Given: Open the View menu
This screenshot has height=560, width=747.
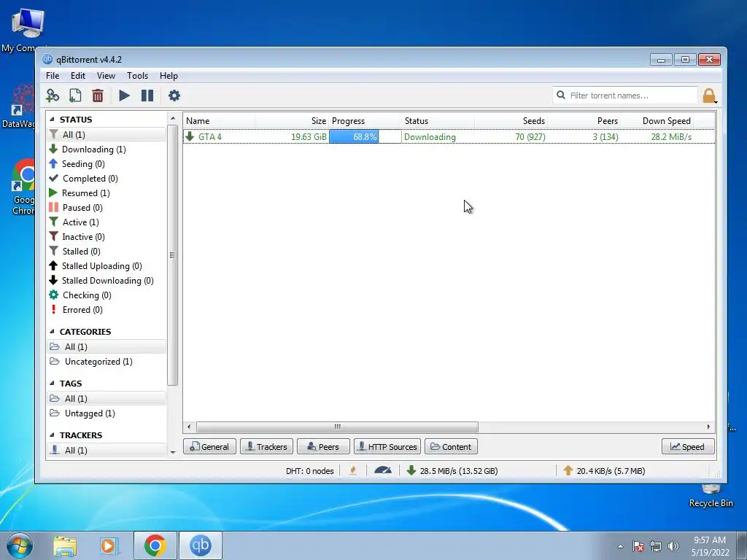Looking at the screenshot, I should click(106, 76).
